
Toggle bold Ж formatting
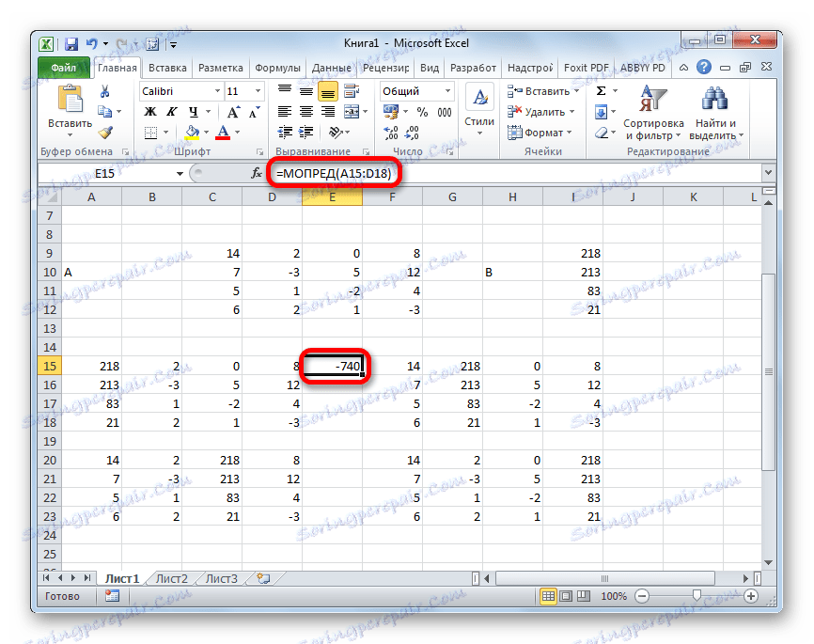click(x=150, y=112)
